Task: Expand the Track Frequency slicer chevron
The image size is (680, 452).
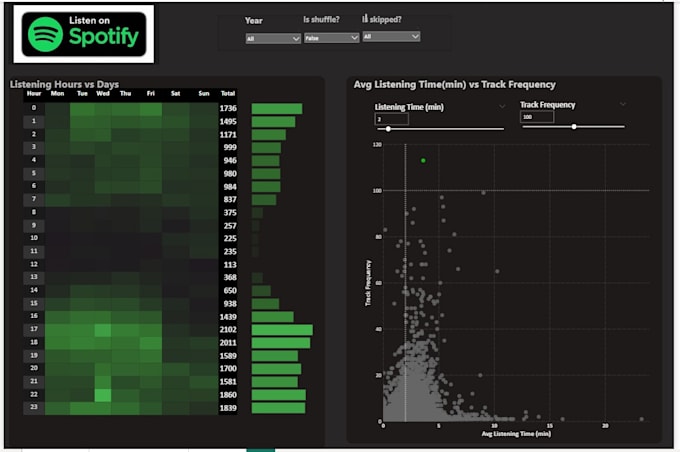Action: (623, 104)
